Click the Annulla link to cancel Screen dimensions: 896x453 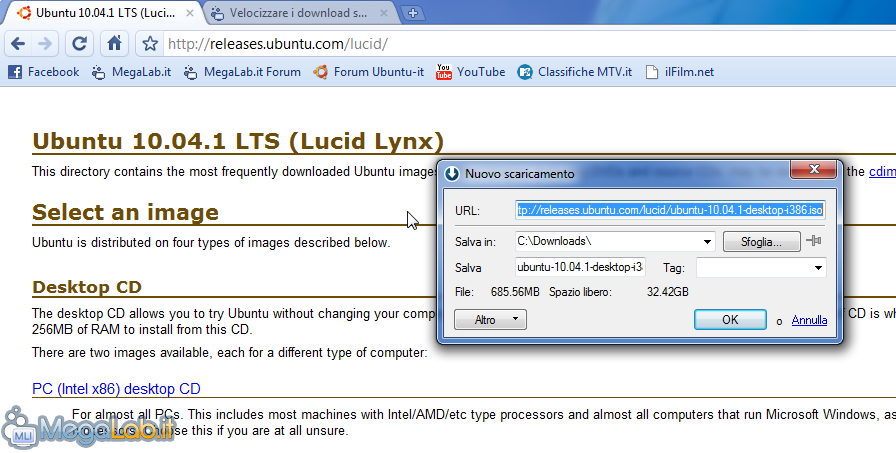[809, 320]
